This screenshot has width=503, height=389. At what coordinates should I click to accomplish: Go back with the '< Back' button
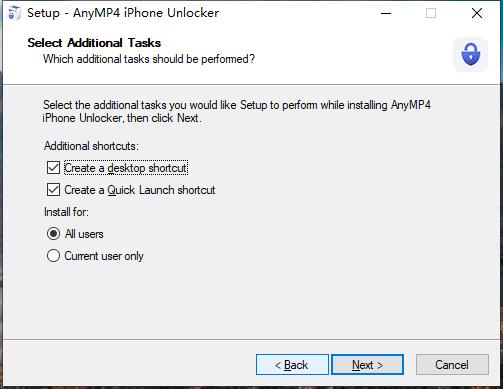pos(292,365)
